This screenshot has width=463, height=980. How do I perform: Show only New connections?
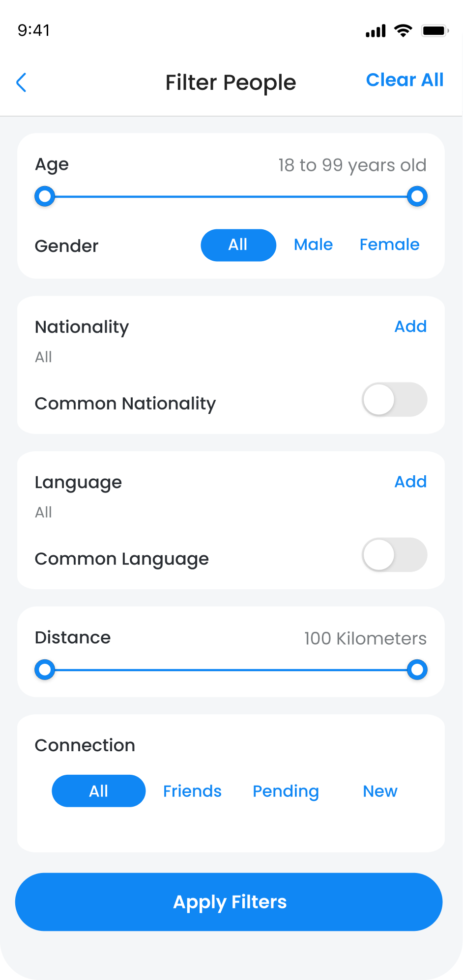tap(380, 791)
